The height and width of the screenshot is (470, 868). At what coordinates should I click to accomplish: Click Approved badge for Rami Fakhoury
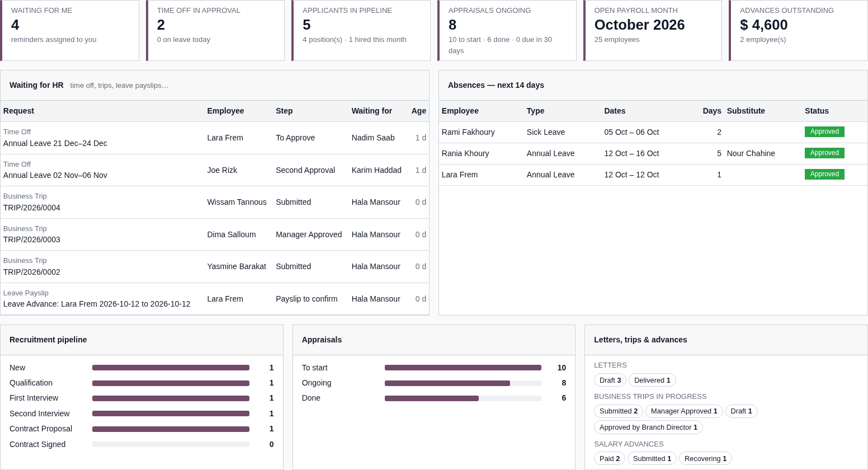click(x=824, y=131)
